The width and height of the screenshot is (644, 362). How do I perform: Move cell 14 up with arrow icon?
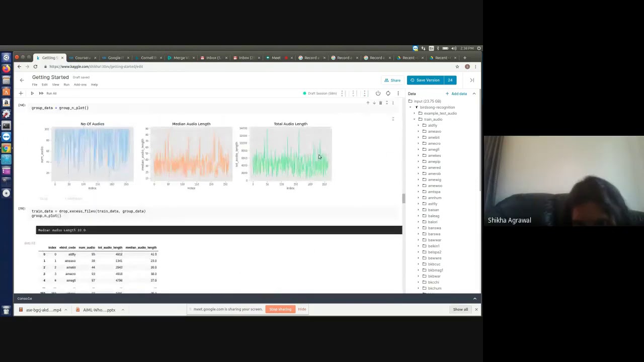pos(368,103)
